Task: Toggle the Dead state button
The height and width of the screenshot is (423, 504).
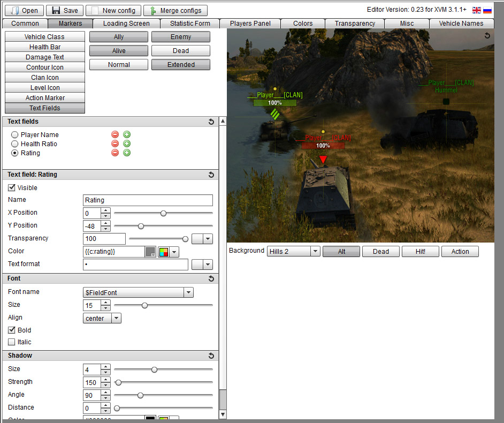Action: (181, 50)
